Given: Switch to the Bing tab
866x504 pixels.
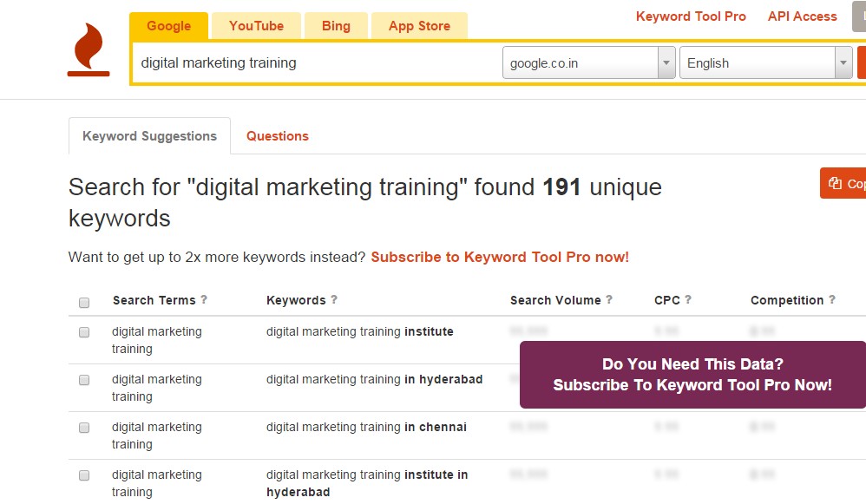Looking at the screenshot, I should pos(336,26).
